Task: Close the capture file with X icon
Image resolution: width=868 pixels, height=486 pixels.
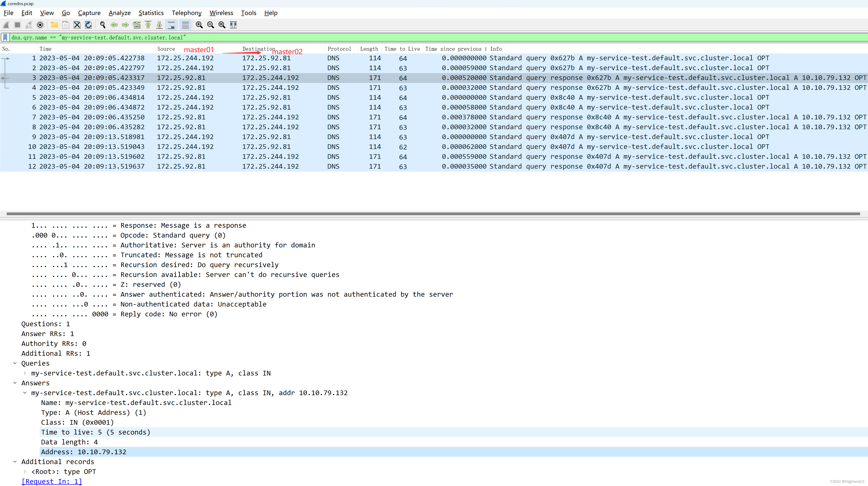Action: 77,25
